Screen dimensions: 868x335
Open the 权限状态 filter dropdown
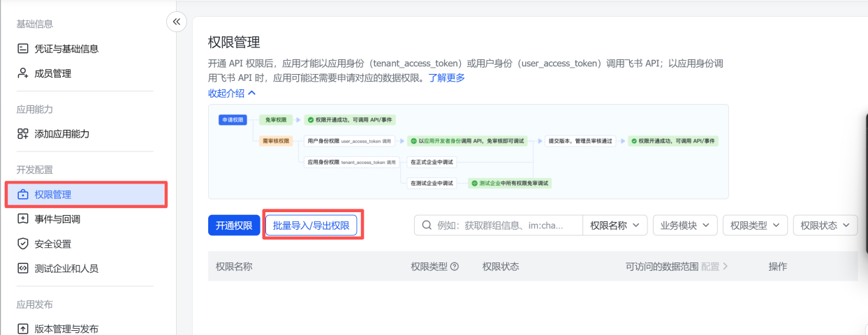pyautogui.click(x=825, y=225)
